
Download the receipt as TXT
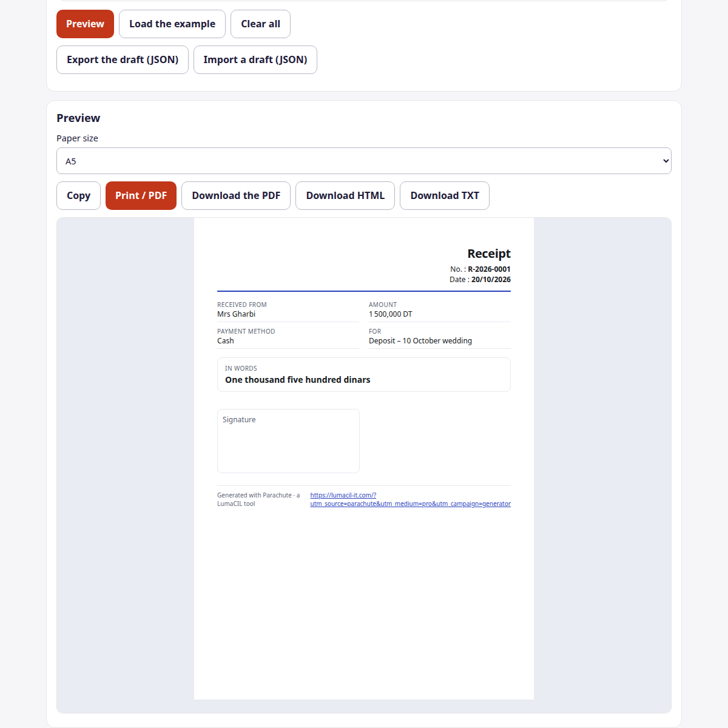click(445, 196)
